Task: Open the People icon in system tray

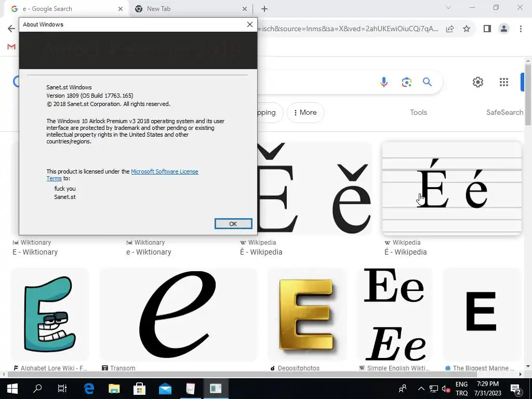Action: (x=403, y=389)
